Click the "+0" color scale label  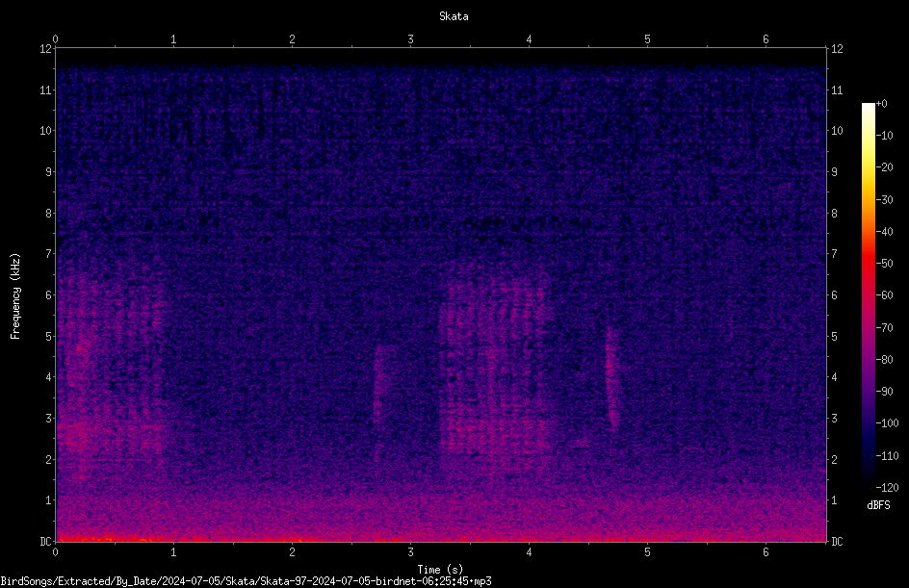click(x=881, y=104)
